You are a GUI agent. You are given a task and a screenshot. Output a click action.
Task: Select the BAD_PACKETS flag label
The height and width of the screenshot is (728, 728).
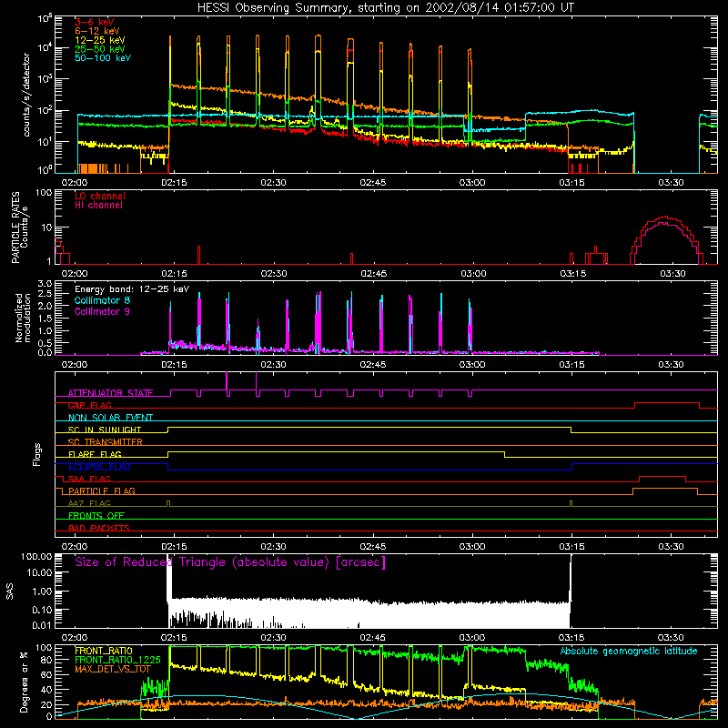[99, 528]
